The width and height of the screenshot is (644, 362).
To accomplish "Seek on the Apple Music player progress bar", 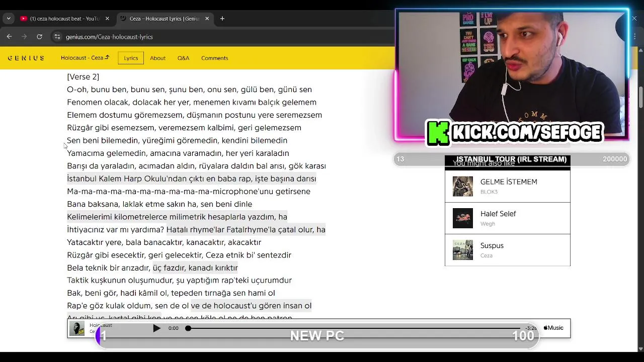I will (x=354, y=328).
